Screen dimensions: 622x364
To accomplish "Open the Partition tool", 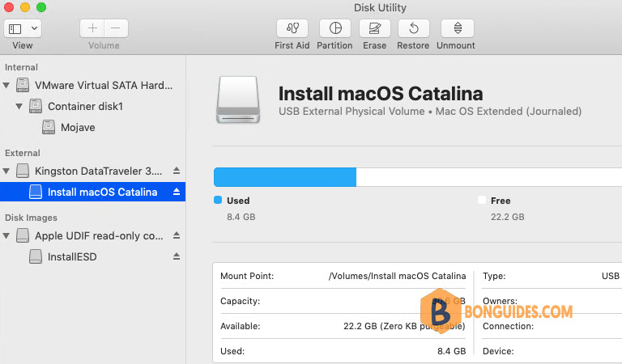I will click(x=335, y=28).
